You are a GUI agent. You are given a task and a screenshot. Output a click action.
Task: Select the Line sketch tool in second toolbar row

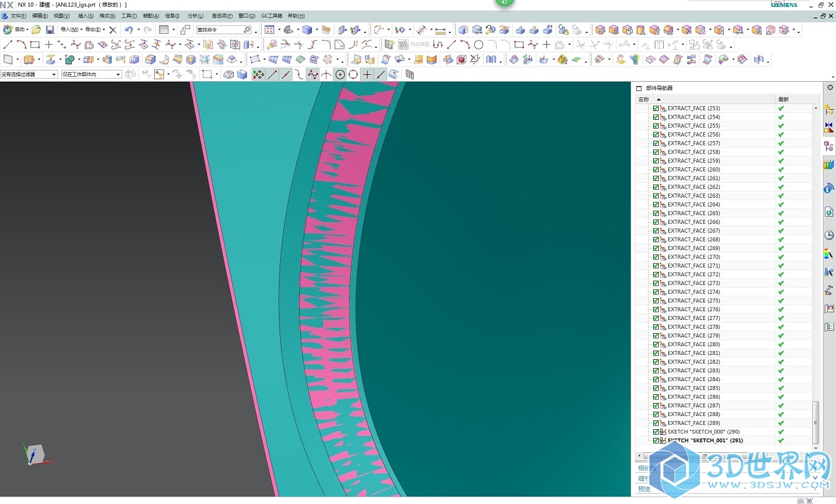[x=7, y=45]
